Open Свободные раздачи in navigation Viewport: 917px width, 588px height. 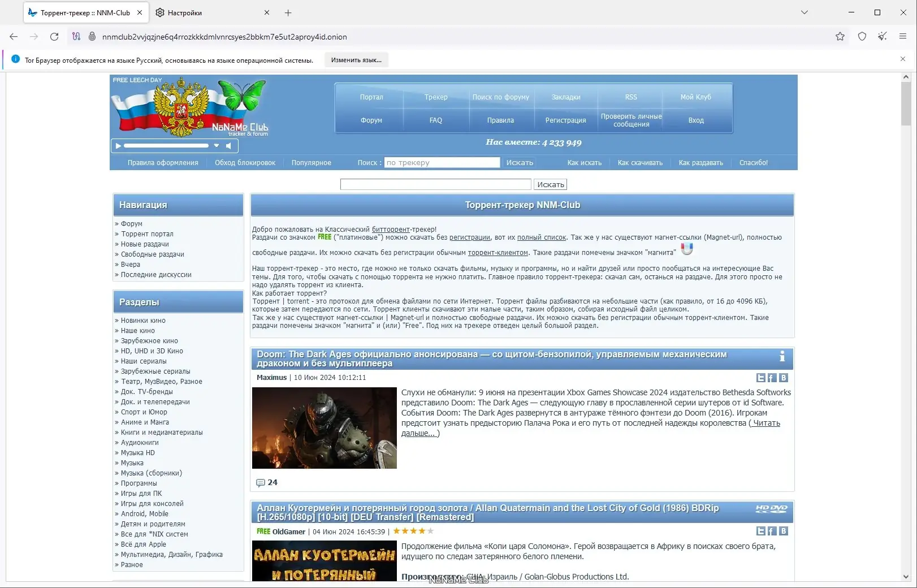click(x=153, y=254)
